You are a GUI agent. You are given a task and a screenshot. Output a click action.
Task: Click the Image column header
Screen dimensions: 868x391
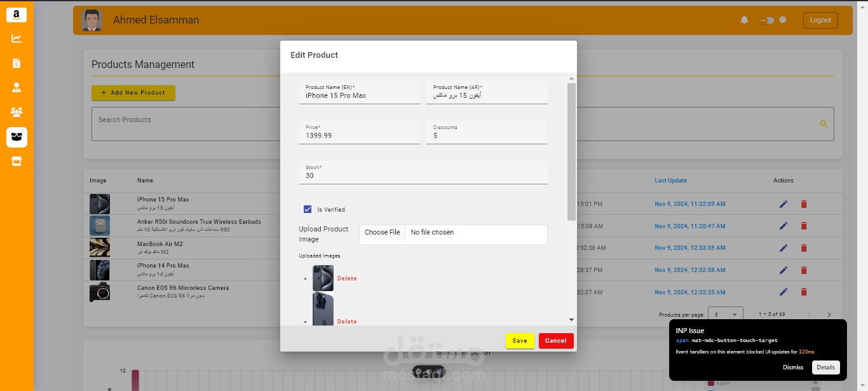[98, 181]
